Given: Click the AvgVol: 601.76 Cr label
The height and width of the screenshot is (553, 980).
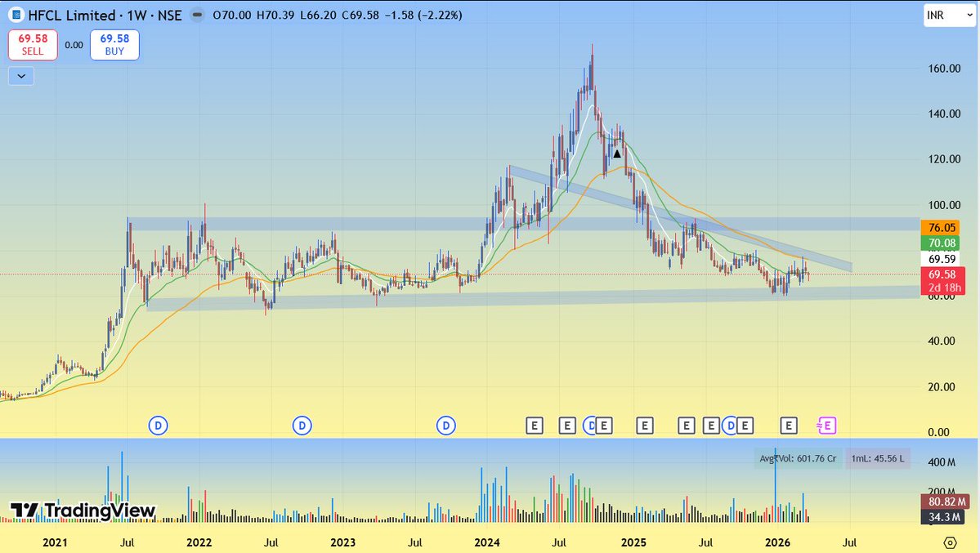Looking at the screenshot, I should click(798, 458).
